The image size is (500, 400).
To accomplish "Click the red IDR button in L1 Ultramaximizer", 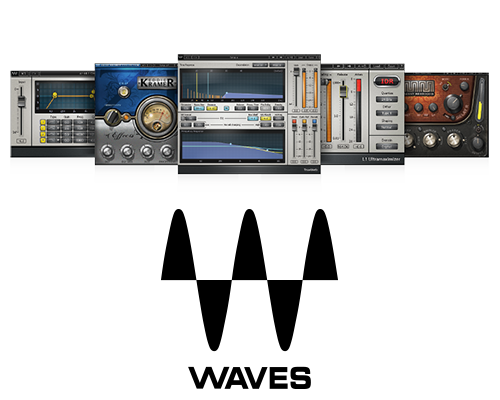I will pyautogui.click(x=387, y=81).
